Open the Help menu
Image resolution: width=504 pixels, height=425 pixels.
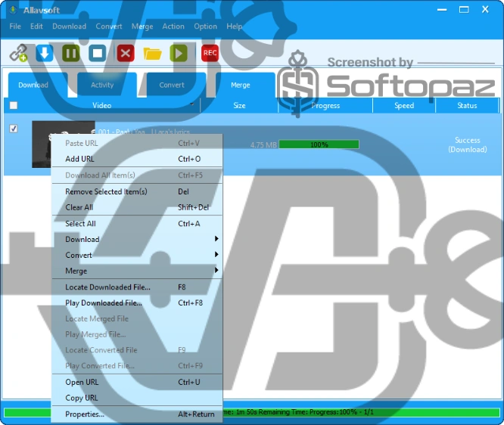tap(234, 26)
